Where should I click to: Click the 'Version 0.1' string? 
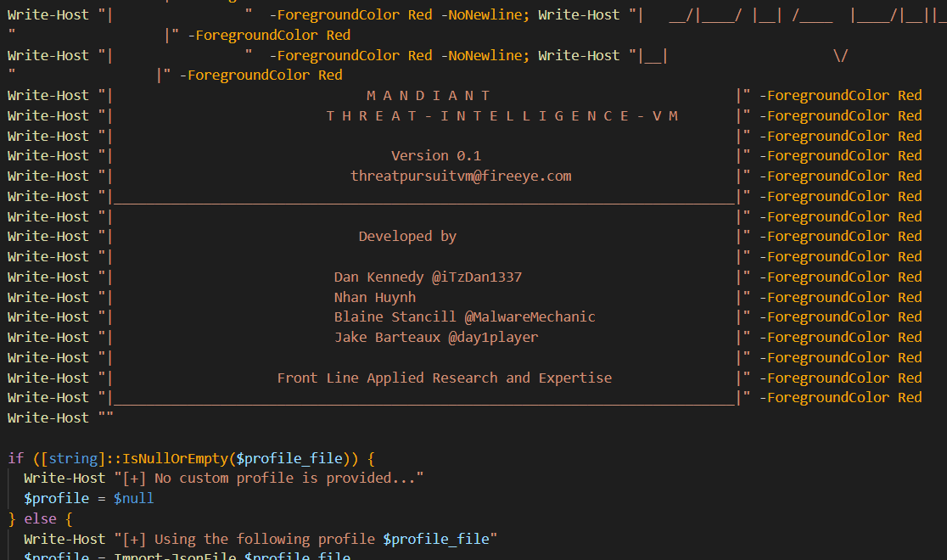point(436,156)
